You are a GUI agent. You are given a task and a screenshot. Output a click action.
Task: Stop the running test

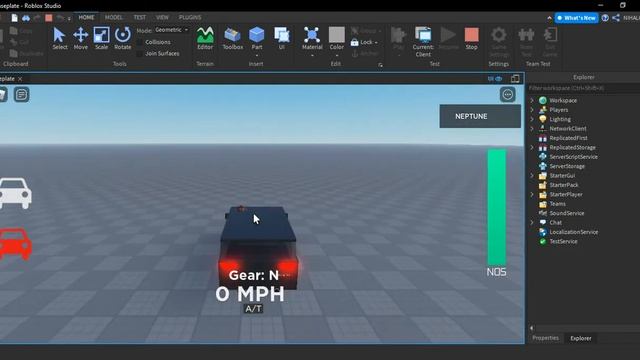tap(471, 38)
